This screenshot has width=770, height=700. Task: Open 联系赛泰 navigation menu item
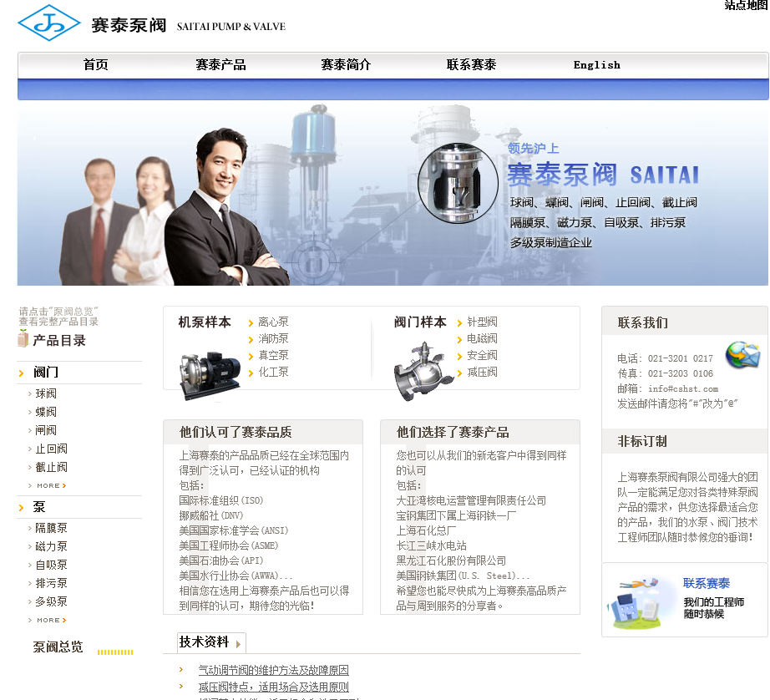[471, 65]
